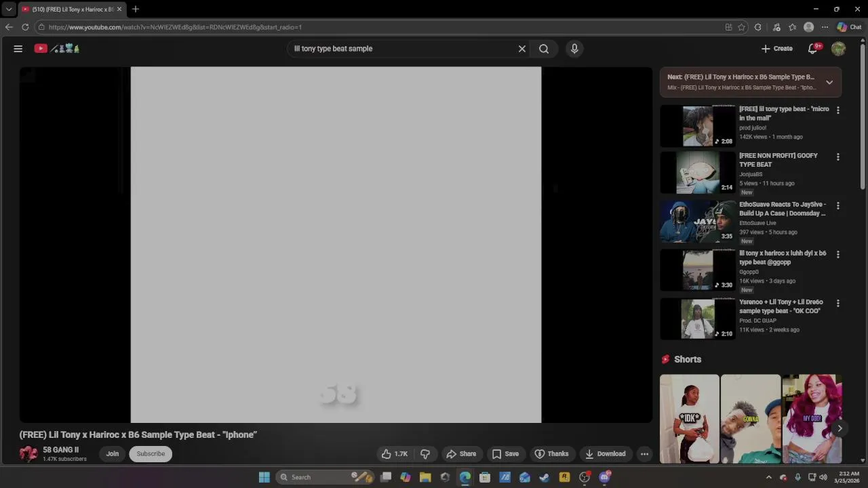The width and height of the screenshot is (868, 488).
Task: Expand the Next mix playlist chevron
Action: [x=829, y=82]
